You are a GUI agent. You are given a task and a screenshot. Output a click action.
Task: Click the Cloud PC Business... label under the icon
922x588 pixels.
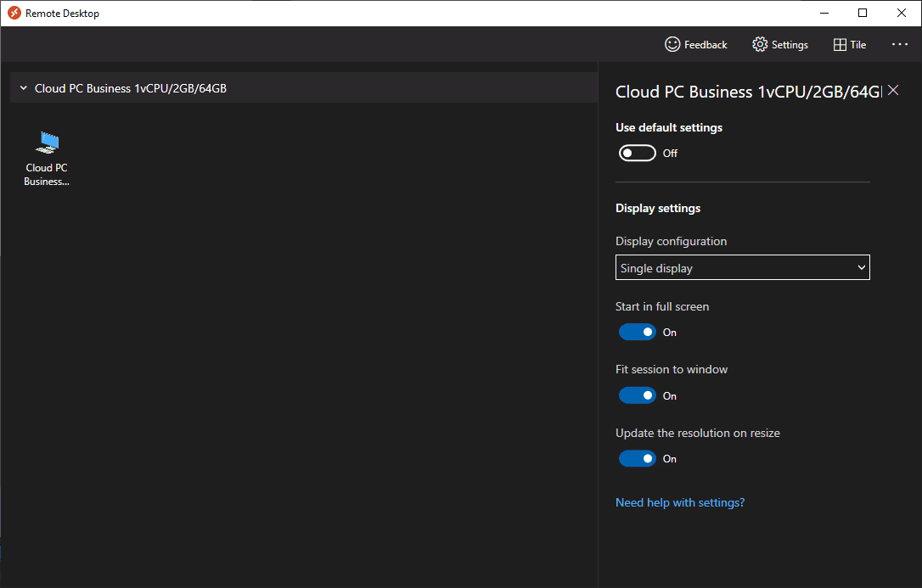pos(47,175)
